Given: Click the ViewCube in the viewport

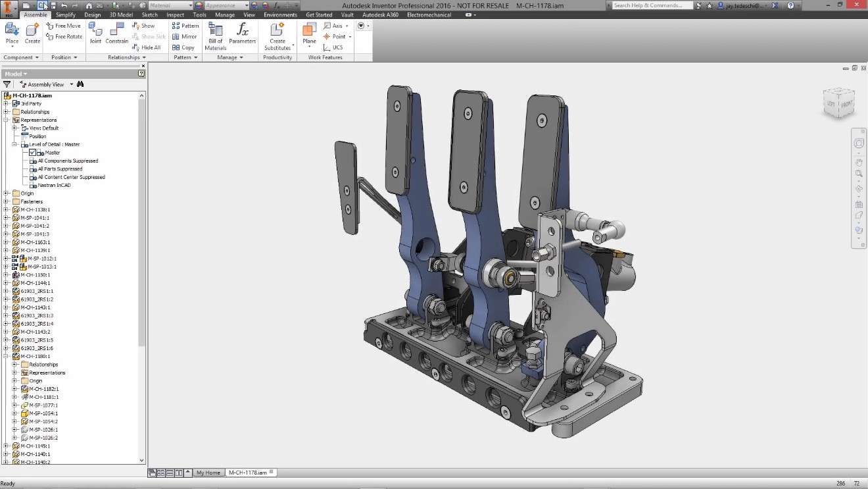Looking at the screenshot, I should (838, 103).
